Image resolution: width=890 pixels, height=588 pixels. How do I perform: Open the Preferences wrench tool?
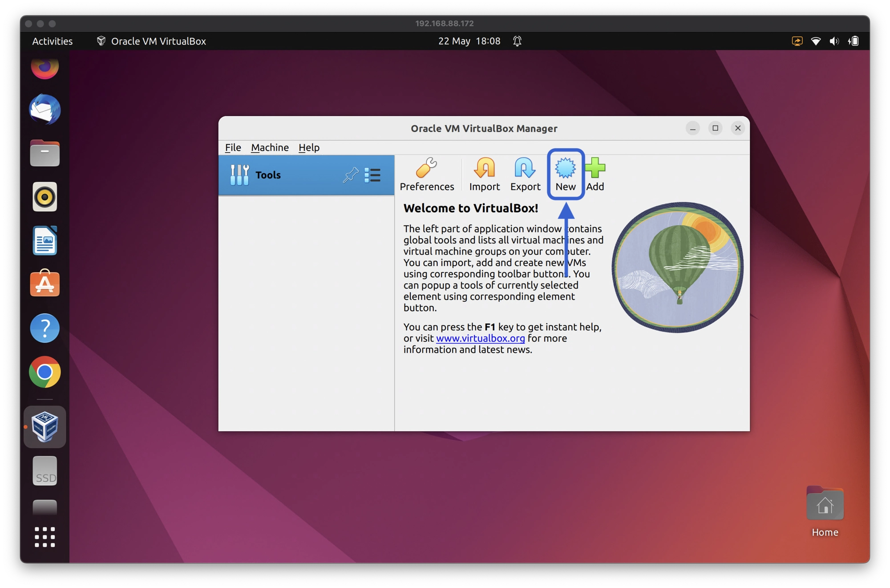click(426, 174)
